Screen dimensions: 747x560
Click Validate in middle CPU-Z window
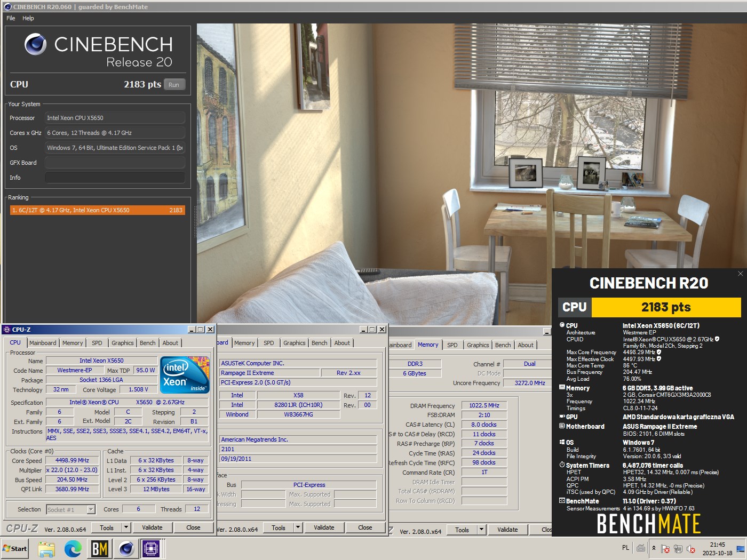pos(324,527)
